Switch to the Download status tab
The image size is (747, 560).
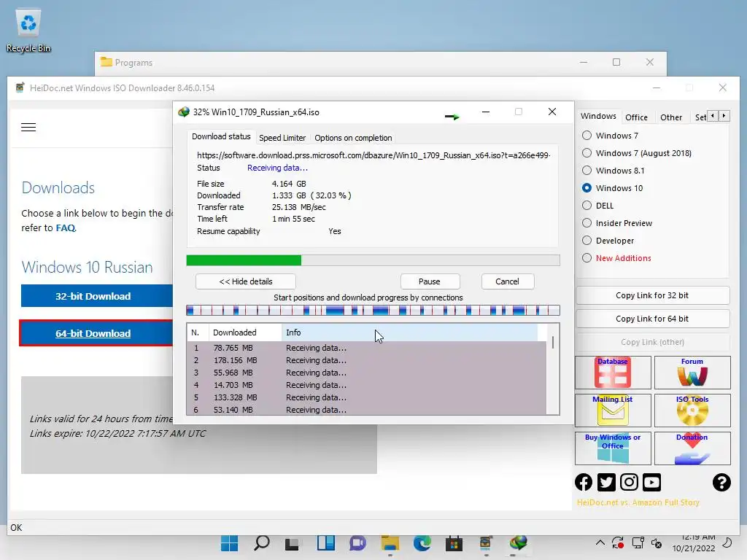[x=221, y=136]
